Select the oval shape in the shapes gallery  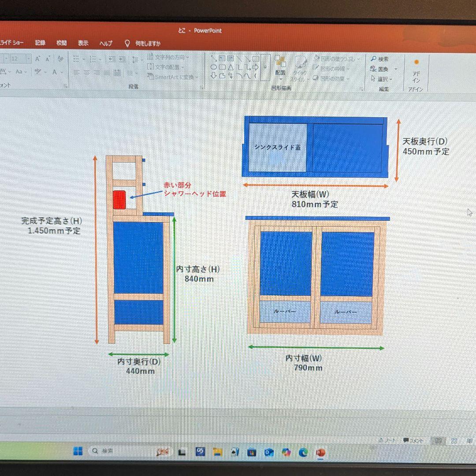point(213,67)
